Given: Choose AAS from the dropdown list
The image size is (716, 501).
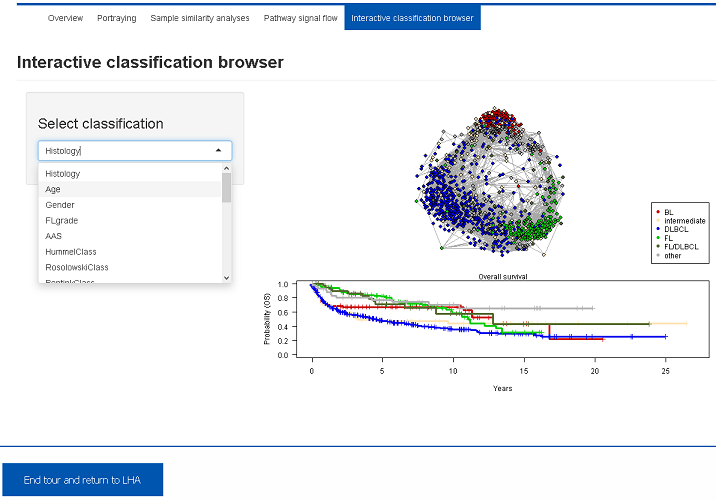Looking at the screenshot, I should click(x=54, y=236).
